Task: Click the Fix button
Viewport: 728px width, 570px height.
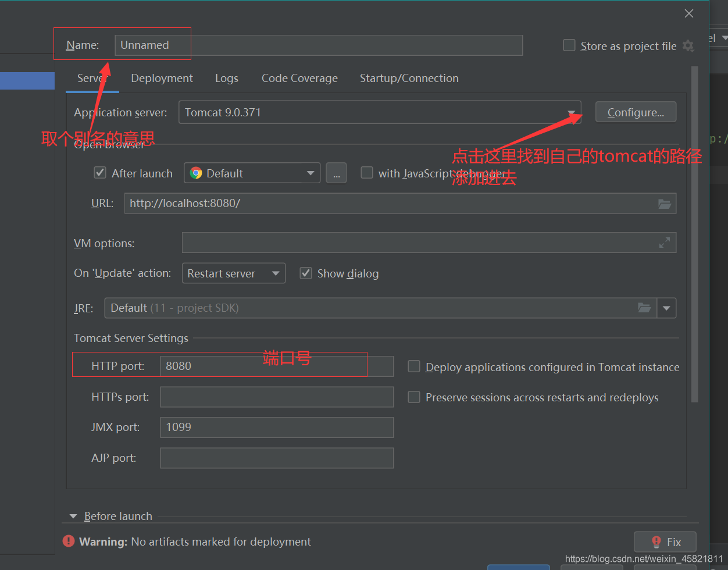Action: pos(665,541)
